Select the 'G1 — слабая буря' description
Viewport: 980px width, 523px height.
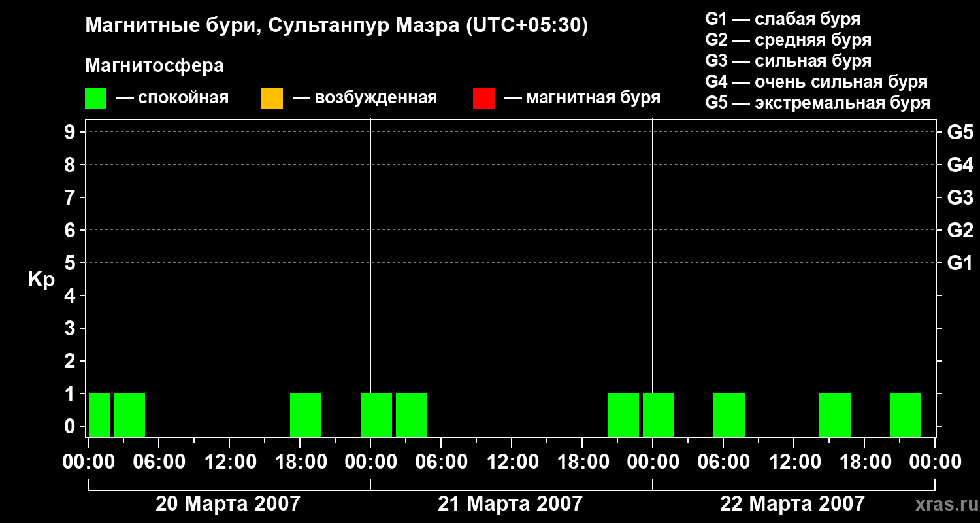click(x=783, y=19)
